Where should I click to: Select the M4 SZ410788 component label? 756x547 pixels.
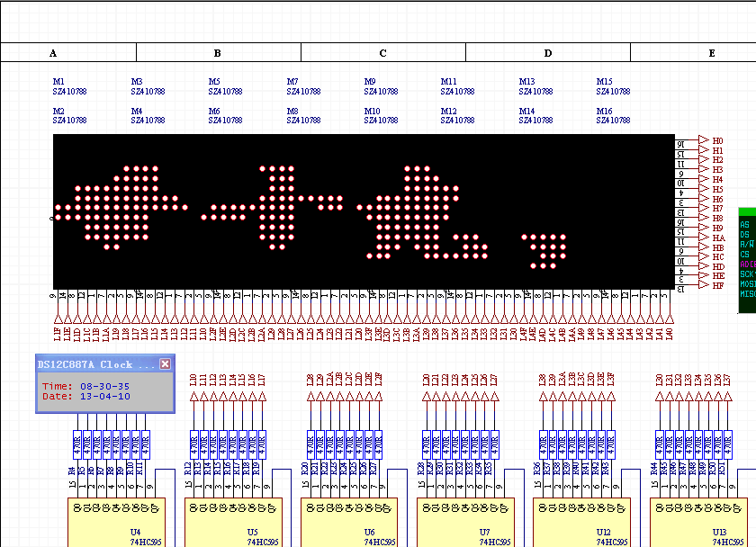pyautogui.click(x=148, y=116)
